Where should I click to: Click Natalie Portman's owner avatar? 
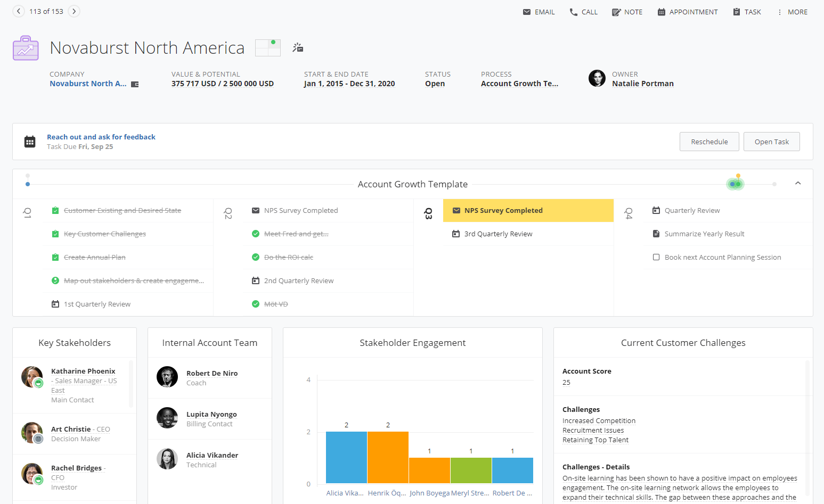click(x=597, y=78)
